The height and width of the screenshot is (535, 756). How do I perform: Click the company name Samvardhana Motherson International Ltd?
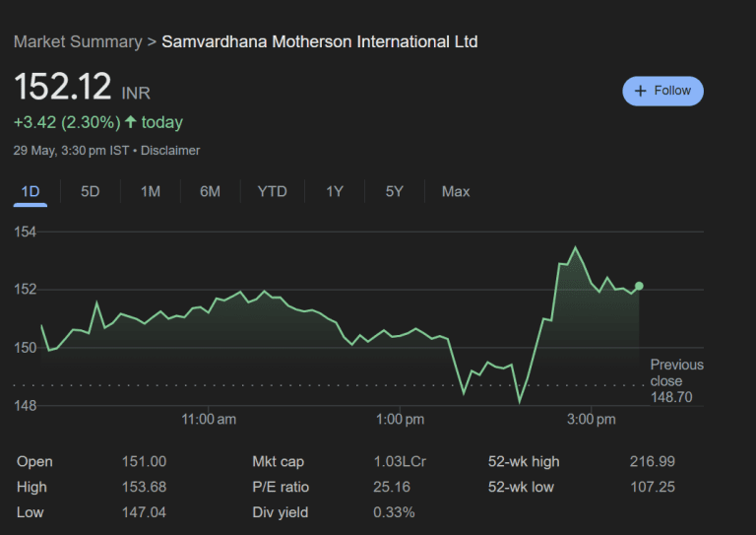click(x=320, y=41)
